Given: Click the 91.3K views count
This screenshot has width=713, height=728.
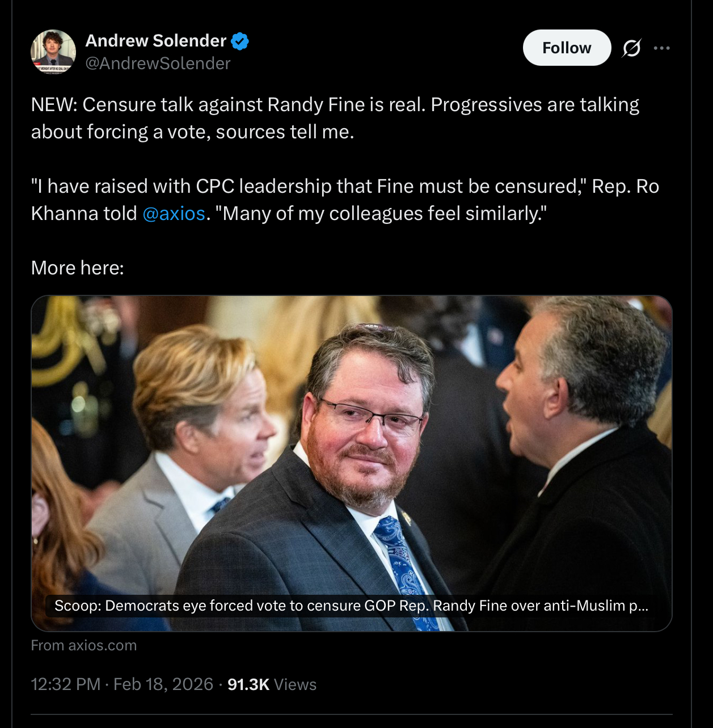Looking at the screenshot, I should (248, 684).
